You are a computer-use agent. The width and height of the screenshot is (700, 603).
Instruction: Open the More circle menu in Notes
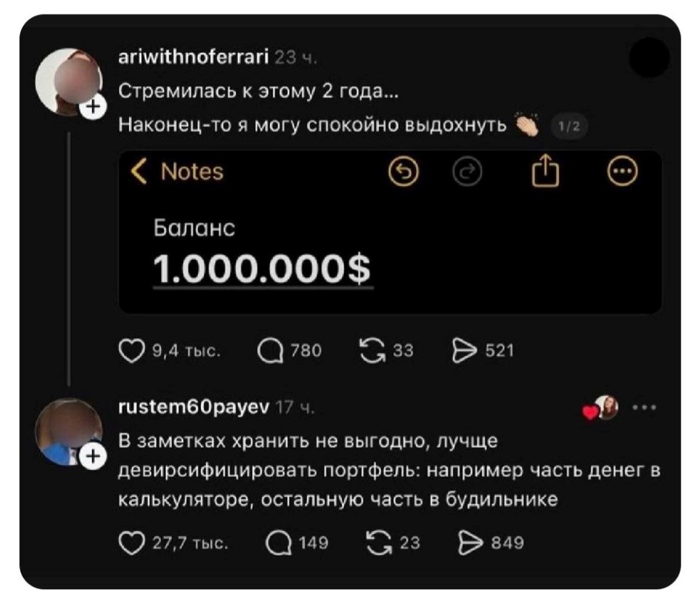[x=622, y=171]
